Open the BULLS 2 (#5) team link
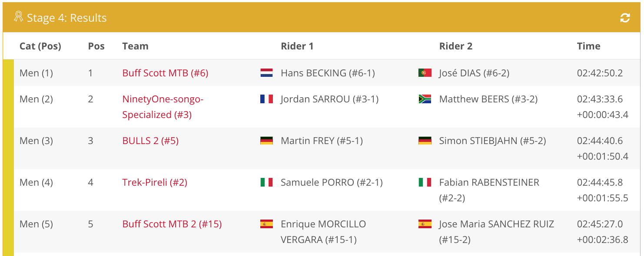 150,141
